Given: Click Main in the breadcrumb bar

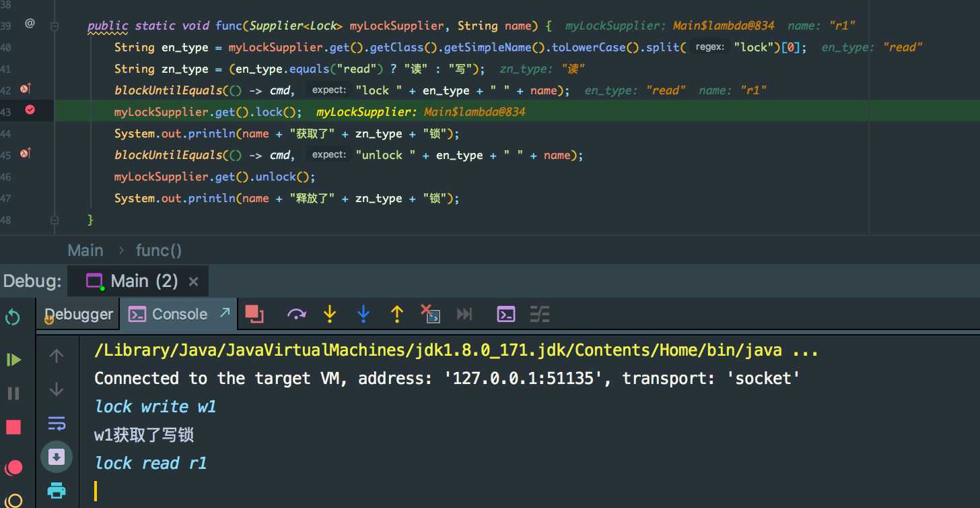Looking at the screenshot, I should click(x=85, y=251).
